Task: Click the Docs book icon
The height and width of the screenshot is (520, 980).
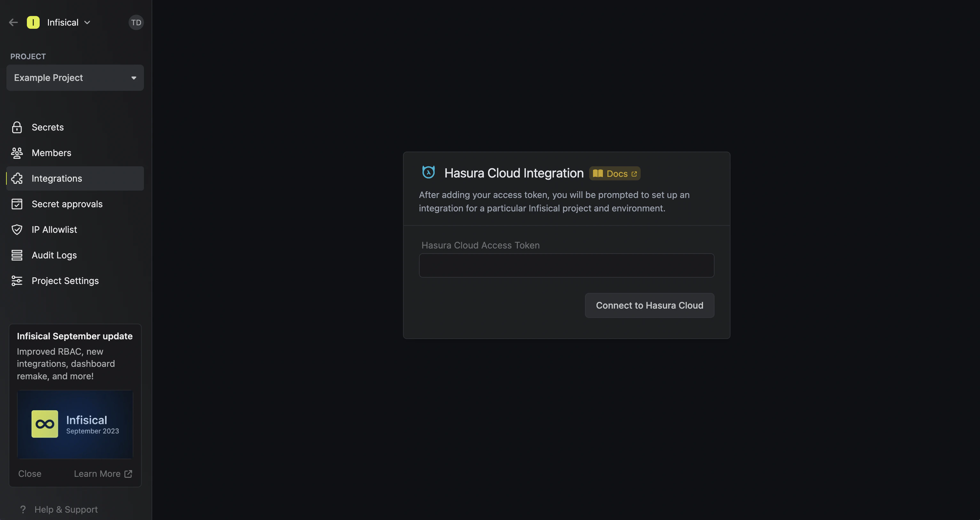Action: point(598,173)
